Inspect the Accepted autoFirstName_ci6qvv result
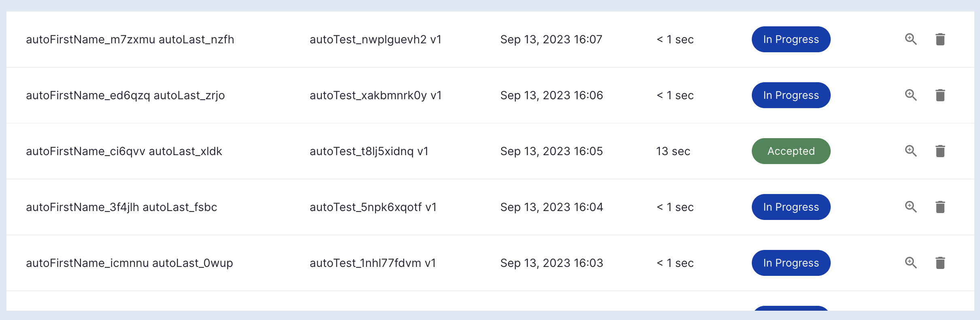 (911, 151)
